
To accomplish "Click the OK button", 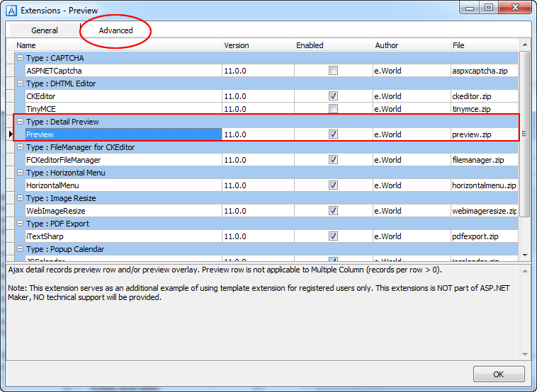I will point(499,374).
